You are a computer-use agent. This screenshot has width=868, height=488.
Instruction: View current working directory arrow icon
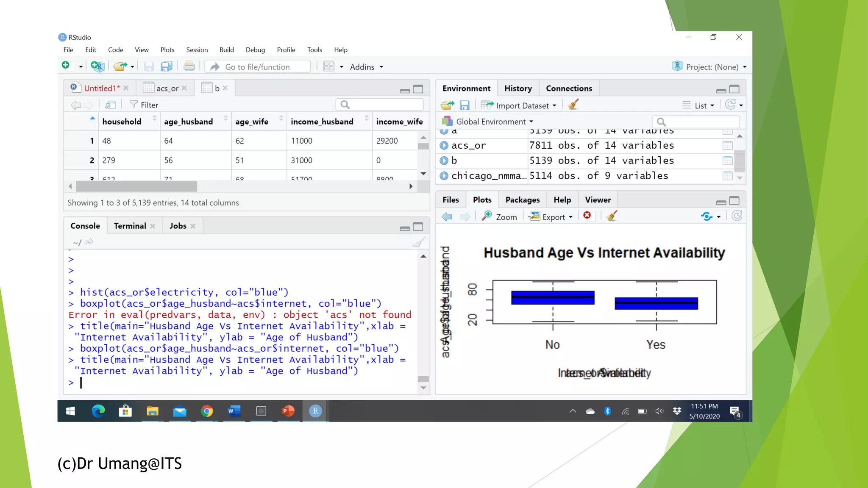tap(89, 242)
